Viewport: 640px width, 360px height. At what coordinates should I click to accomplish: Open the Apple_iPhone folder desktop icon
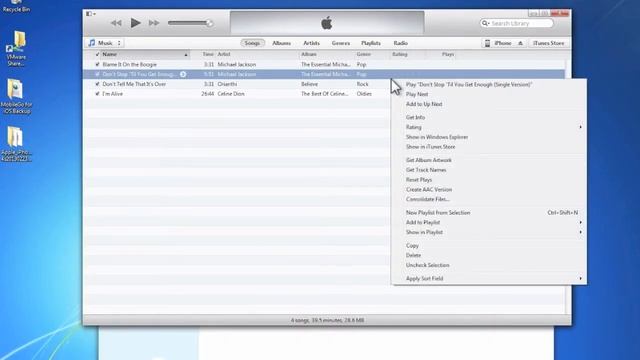point(16,144)
